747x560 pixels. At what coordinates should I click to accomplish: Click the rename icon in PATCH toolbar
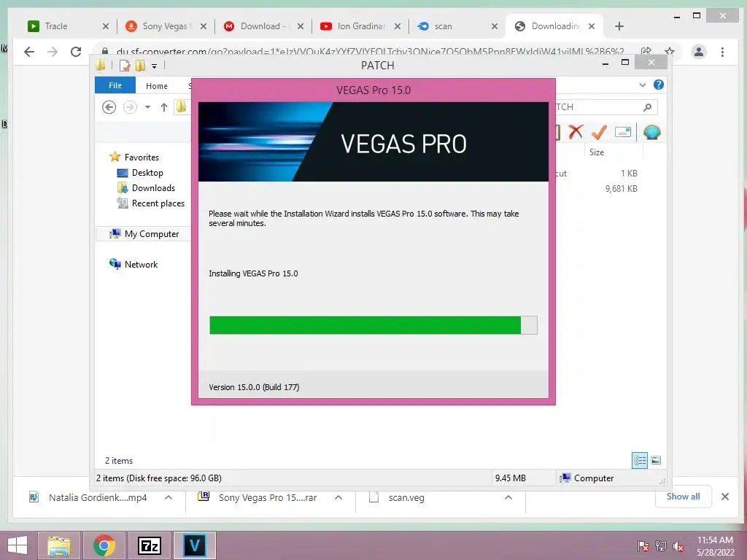[x=623, y=132]
